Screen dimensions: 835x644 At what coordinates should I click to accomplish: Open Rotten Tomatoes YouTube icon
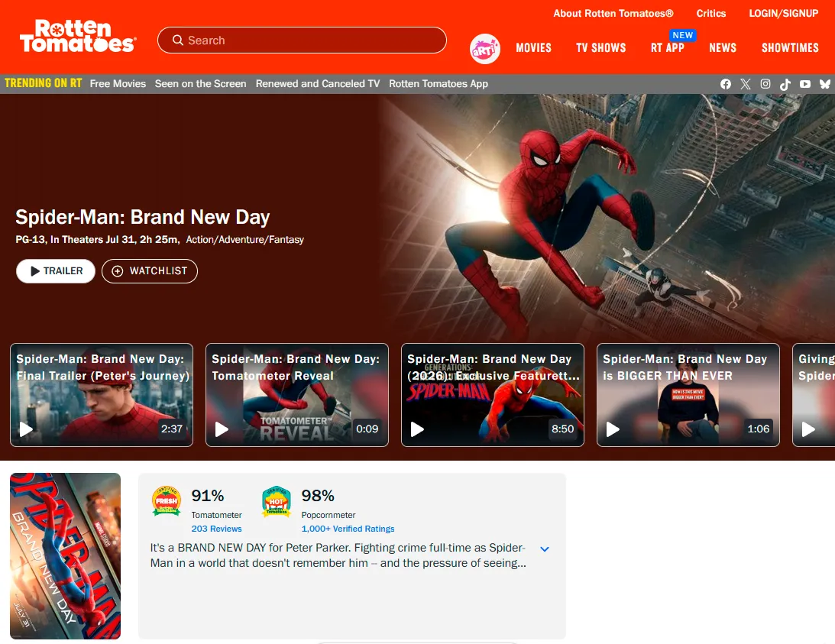tap(805, 84)
